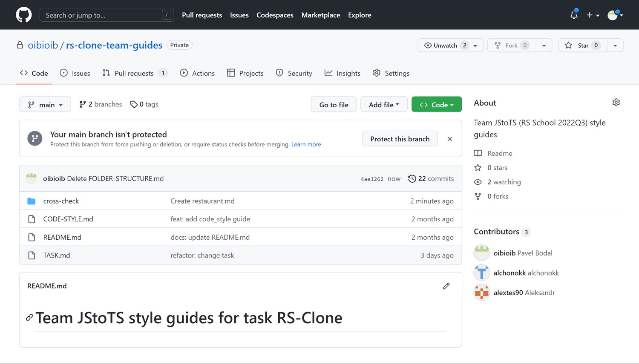
Task: Open the Add file dropdown
Action: click(384, 105)
